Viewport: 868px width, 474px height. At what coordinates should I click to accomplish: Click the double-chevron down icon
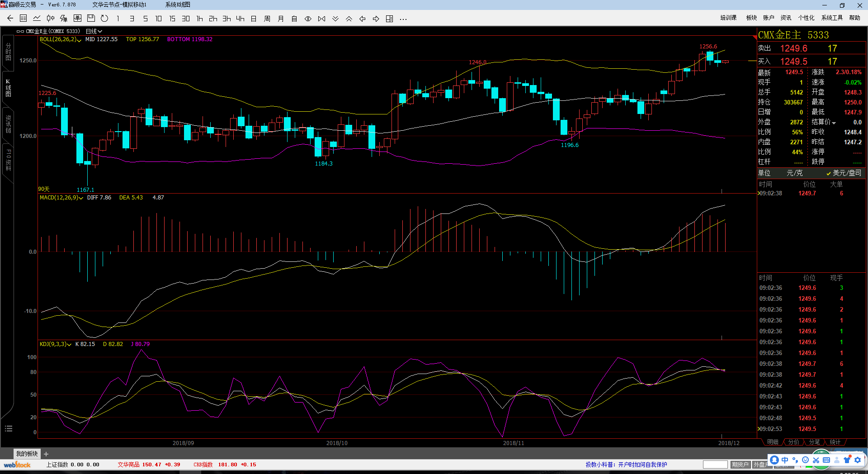[335, 19]
